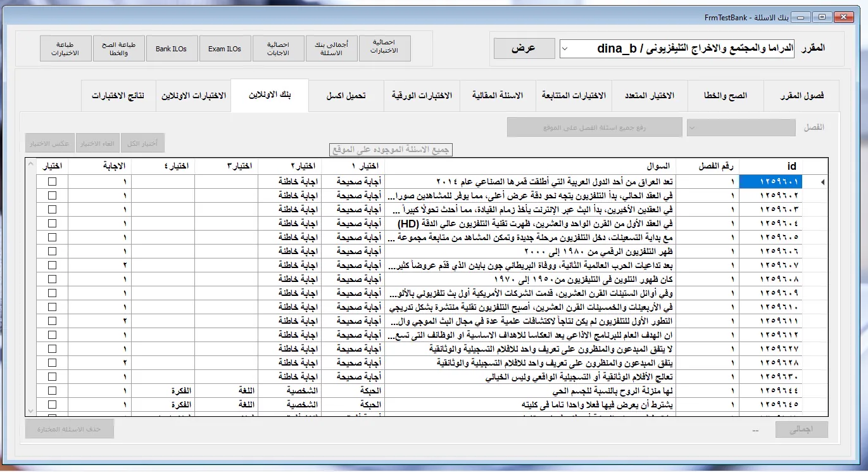Switch to the فصول المقرر tab
This screenshot has width=868, height=472.
point(801,96)
